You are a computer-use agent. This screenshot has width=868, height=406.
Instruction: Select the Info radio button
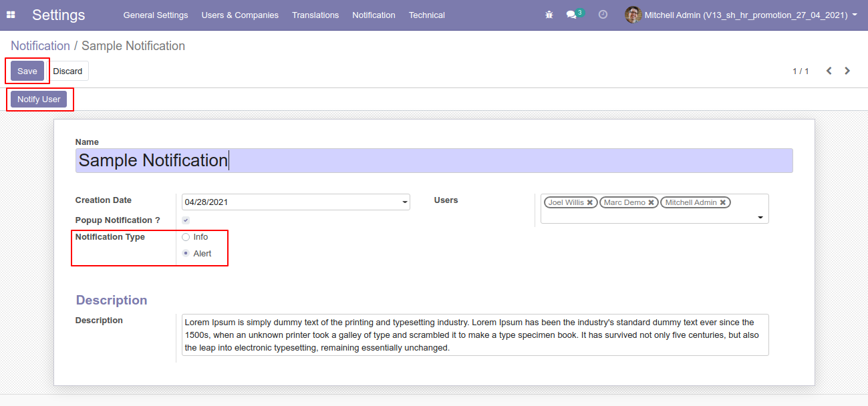[186, 237]
